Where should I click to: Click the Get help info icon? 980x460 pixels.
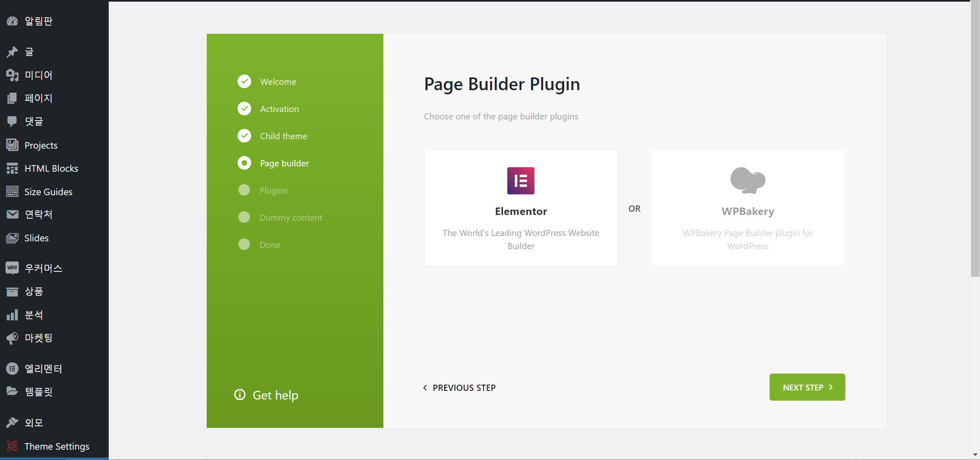240,395
